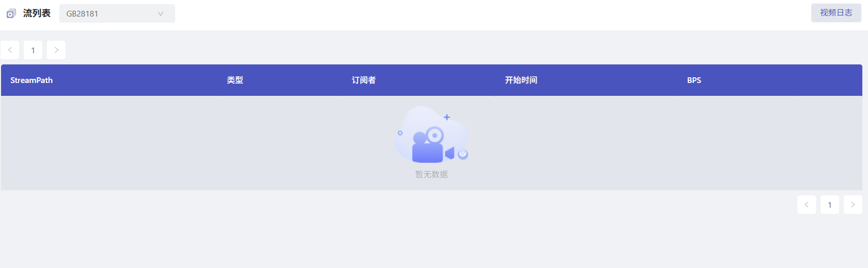
Task: Click the BPS column header
Action: 694,80
